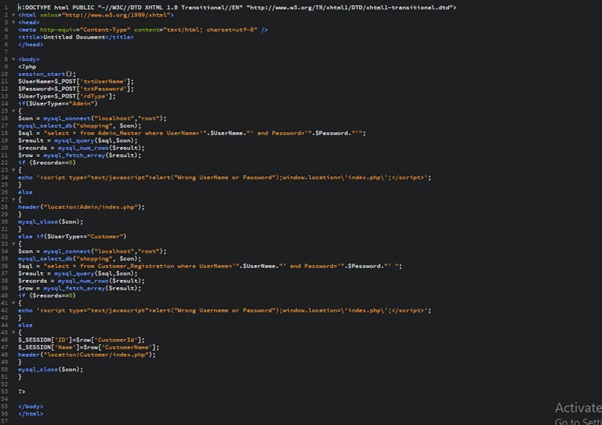Image resolution: width=602 pixels, height=425 pixels.
Task: Collapse the head tag fold on line 3
Action: [x=13, y=22]
